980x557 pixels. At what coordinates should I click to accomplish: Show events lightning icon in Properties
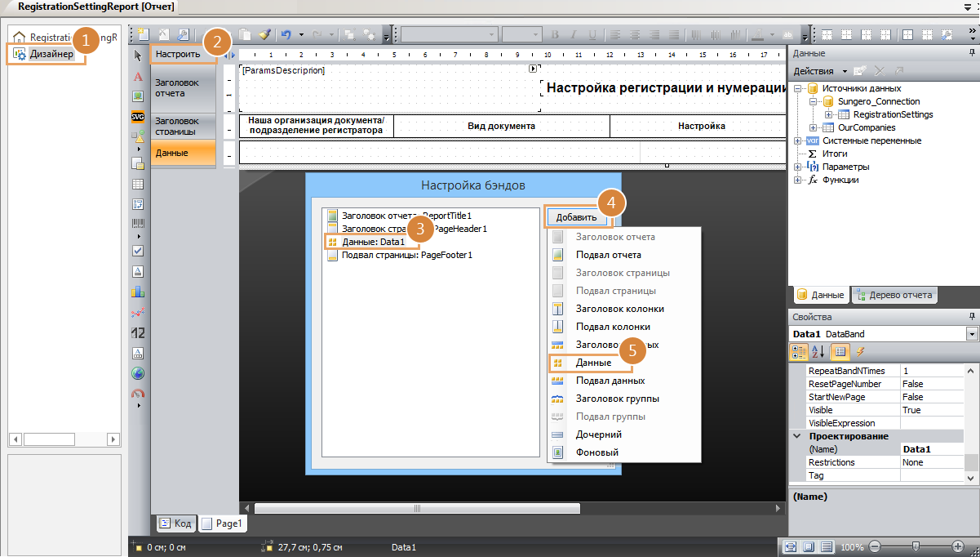pos(860,351)
